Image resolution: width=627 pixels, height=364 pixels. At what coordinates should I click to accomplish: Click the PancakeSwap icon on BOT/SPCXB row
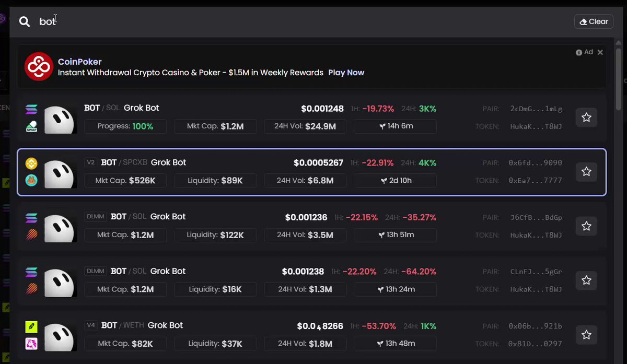[x=31, y=180]
